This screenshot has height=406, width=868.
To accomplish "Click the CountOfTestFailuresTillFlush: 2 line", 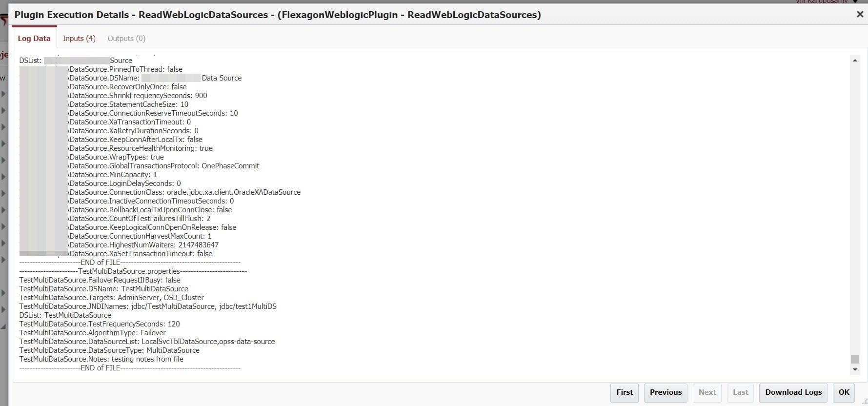I will click(x=140, y=219).
